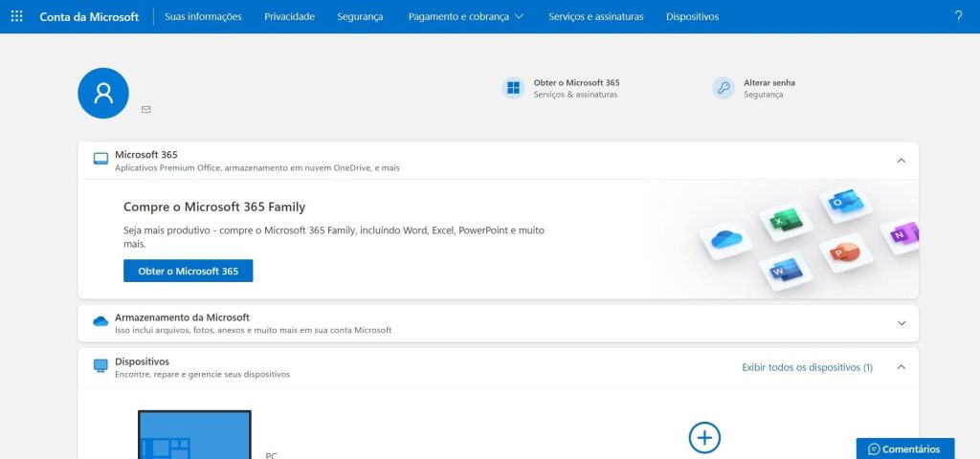Collapse the Dispositivos section chevron
Screen dimensions: 980x459
[x=902, y=367]
